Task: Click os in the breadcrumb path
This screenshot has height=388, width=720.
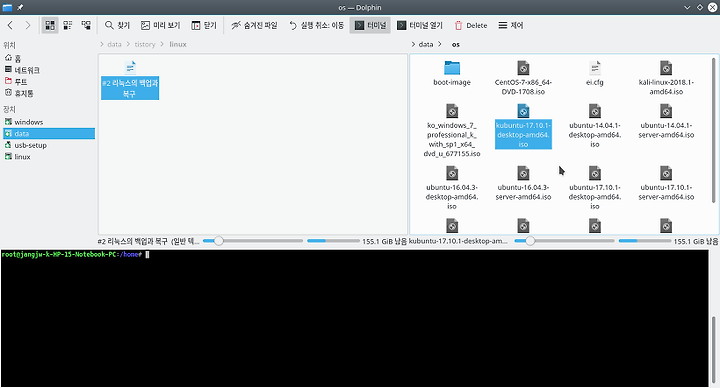Action: (x=456, y=44)
